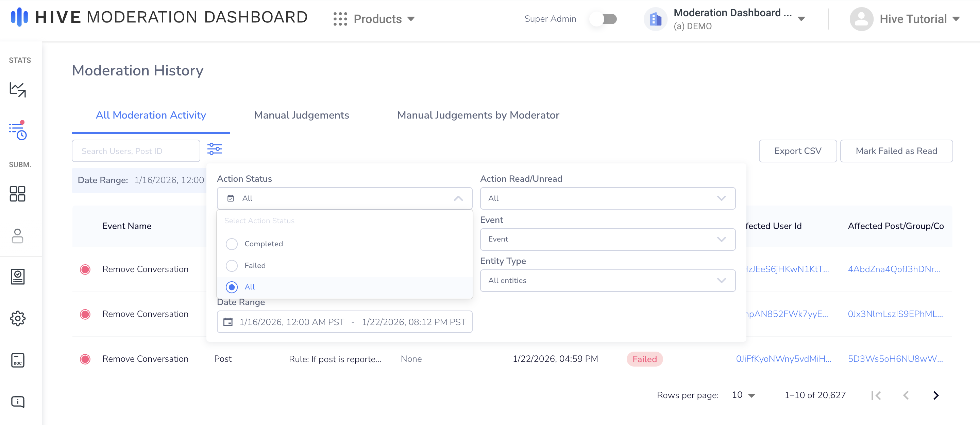
Task: Click the user profile sidebar icon
Action: pyautogui.click(x=17, y=236)
